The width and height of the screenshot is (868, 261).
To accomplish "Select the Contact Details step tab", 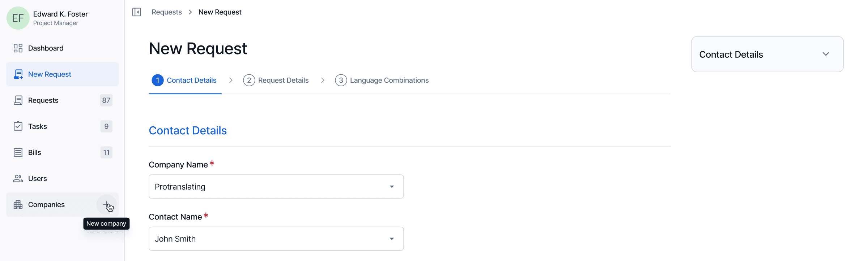I will click(x=184, y=80).
